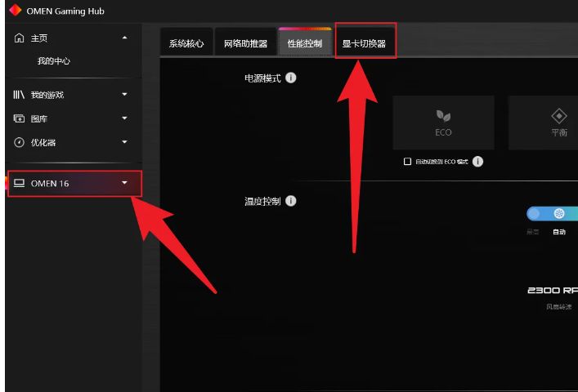Expand the 图库 dropdown arrow

tap(124, 118)
